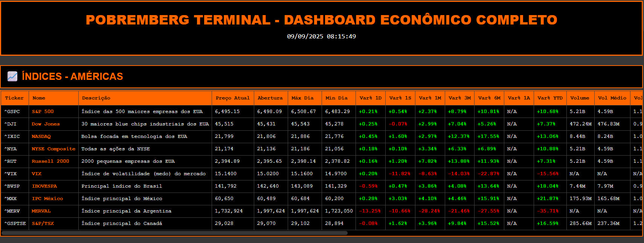Click the Volume column header
Image resolution: width=644 pixels, height=243 pixels.
pyautogui.click(x=580, y=98)
